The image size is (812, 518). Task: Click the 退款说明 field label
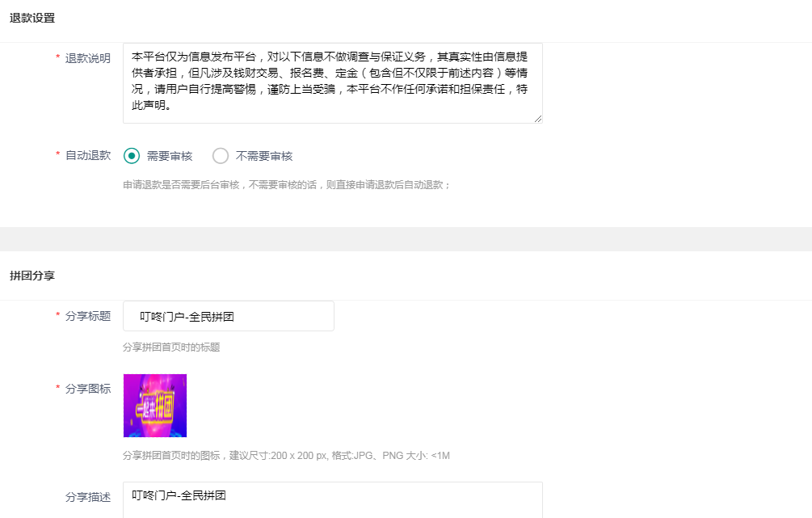tap(88, 58)
